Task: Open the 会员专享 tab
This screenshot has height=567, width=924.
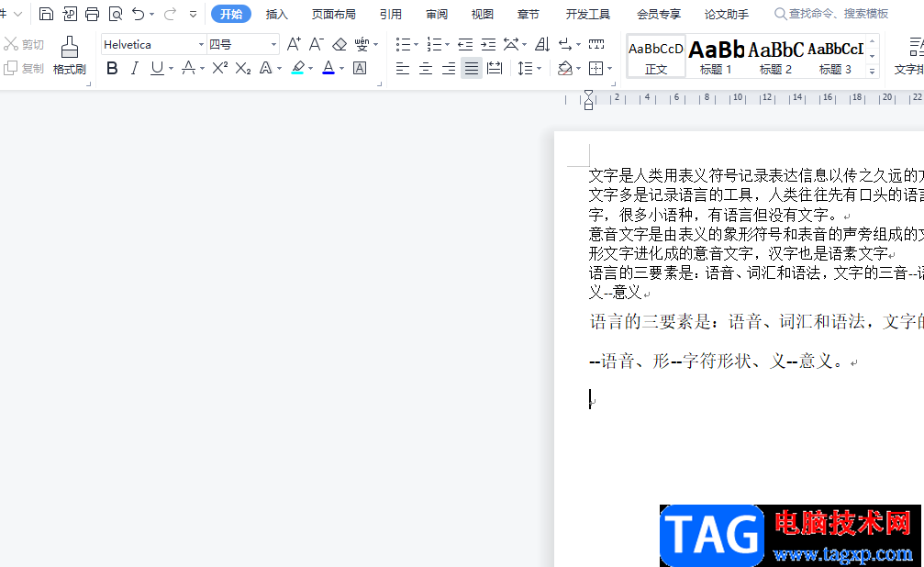Action: 658,14
